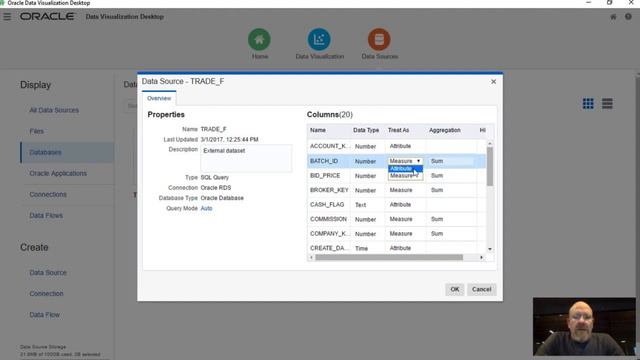Select Data Flows in Display sidebar

click(46, 216)
